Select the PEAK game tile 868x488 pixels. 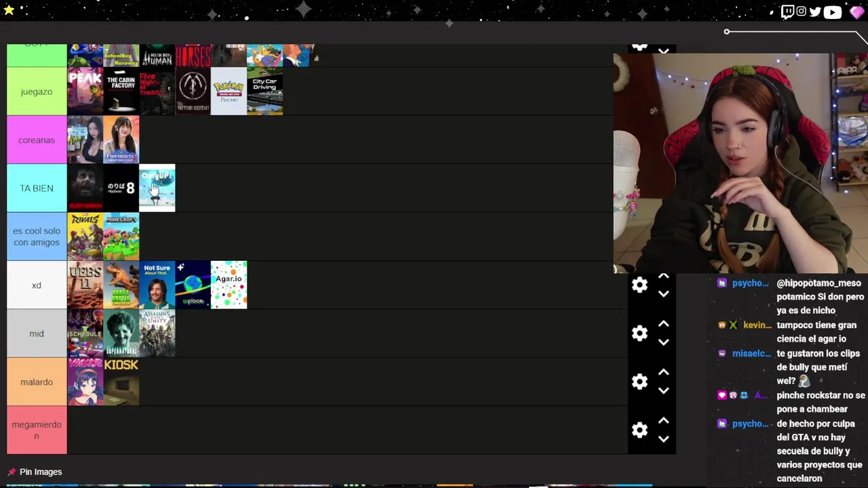click(85, 91)
